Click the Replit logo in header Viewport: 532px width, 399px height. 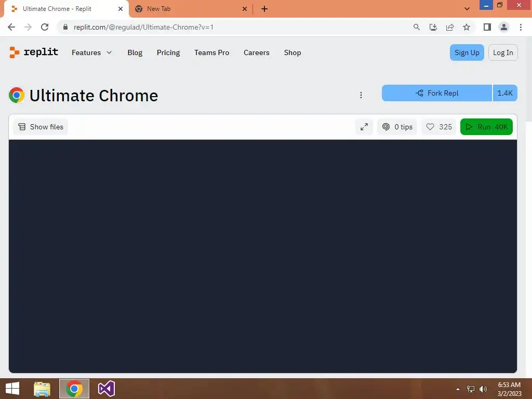(34, 52)
